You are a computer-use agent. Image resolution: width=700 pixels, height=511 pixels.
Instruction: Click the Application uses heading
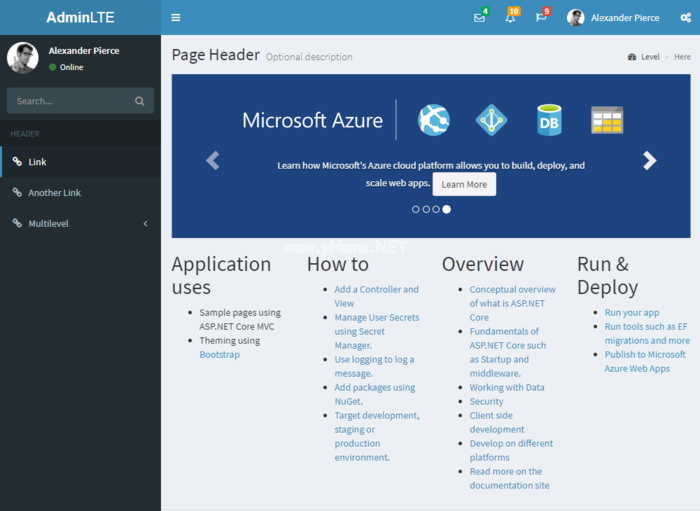point(221,276)
